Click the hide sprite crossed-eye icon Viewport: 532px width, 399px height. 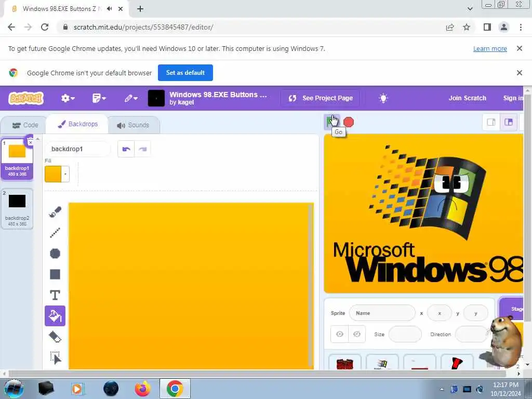coord(356,334)
